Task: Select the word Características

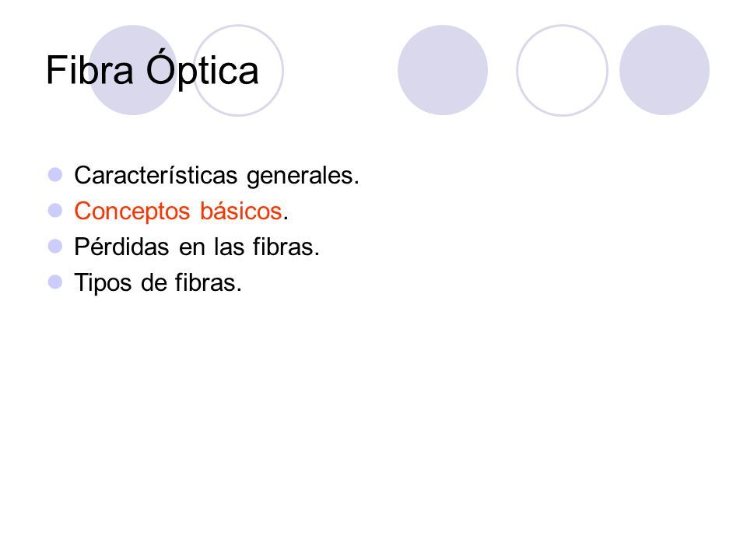Action: (156, 175)
